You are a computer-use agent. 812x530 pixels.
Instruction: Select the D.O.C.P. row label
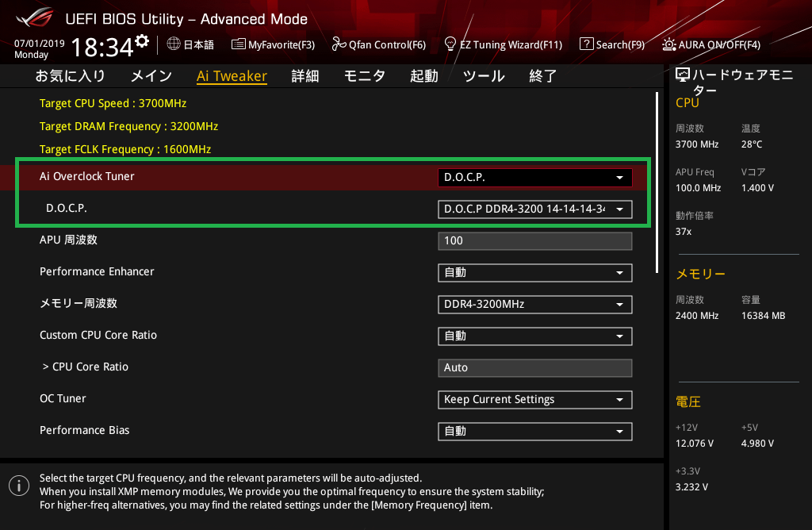tap(67, 208)
